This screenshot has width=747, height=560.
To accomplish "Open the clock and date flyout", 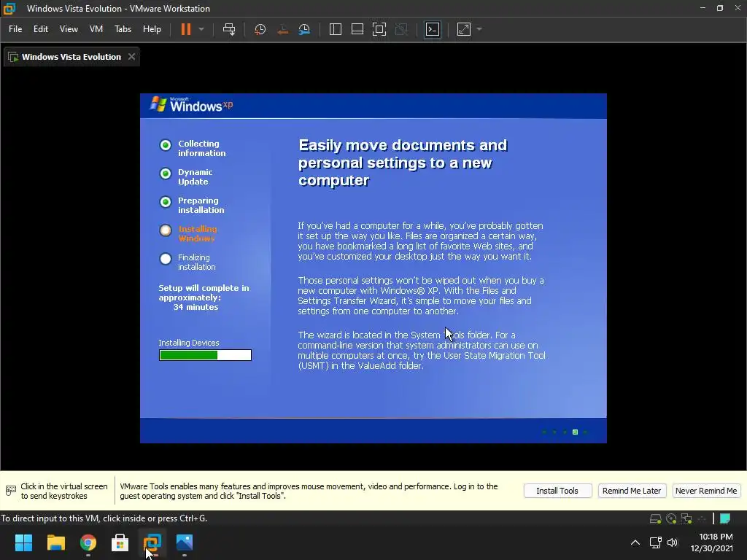I will coord(712,542).
